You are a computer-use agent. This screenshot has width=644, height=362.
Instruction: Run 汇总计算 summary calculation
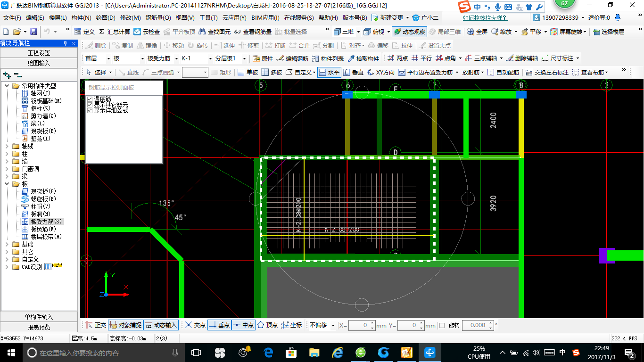[115, 32]
